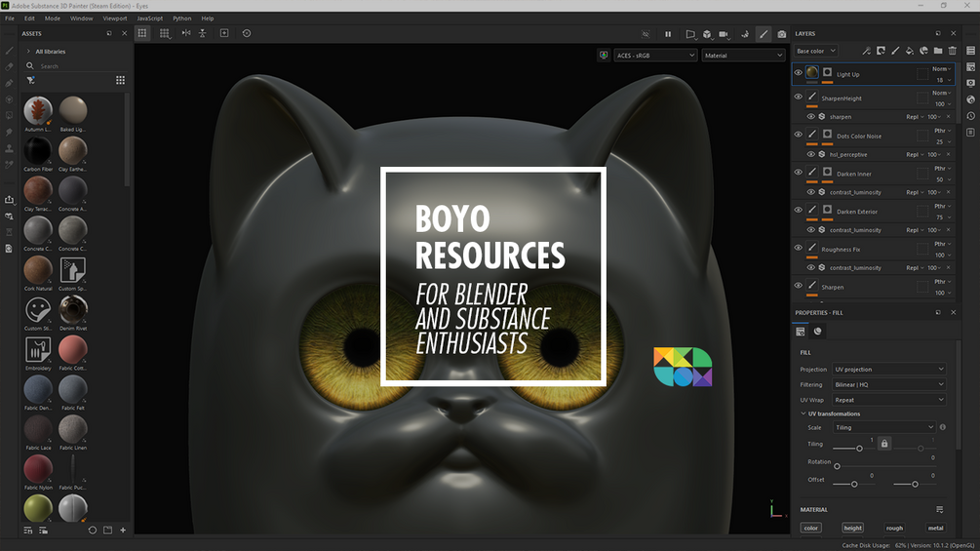Add a fill layer using bucket icon
The height and width of the screenshot is (551, 980).
click(x=910, y=51)
